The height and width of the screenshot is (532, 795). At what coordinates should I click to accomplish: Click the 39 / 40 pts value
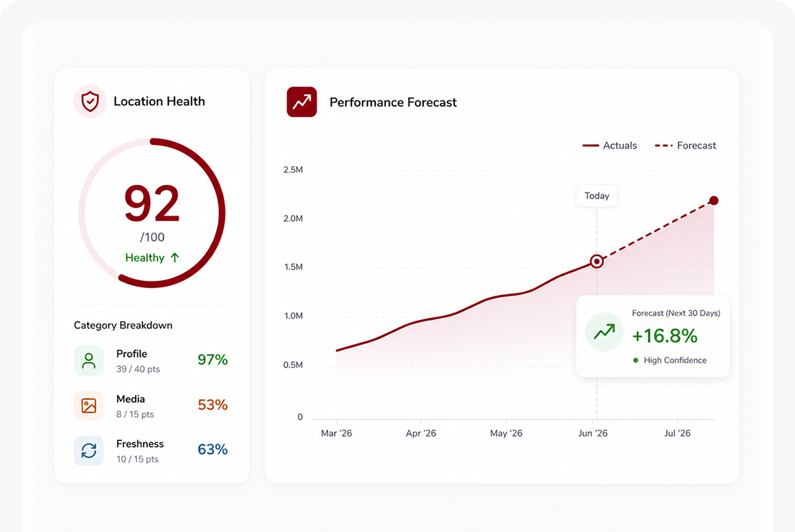[138, 369]
